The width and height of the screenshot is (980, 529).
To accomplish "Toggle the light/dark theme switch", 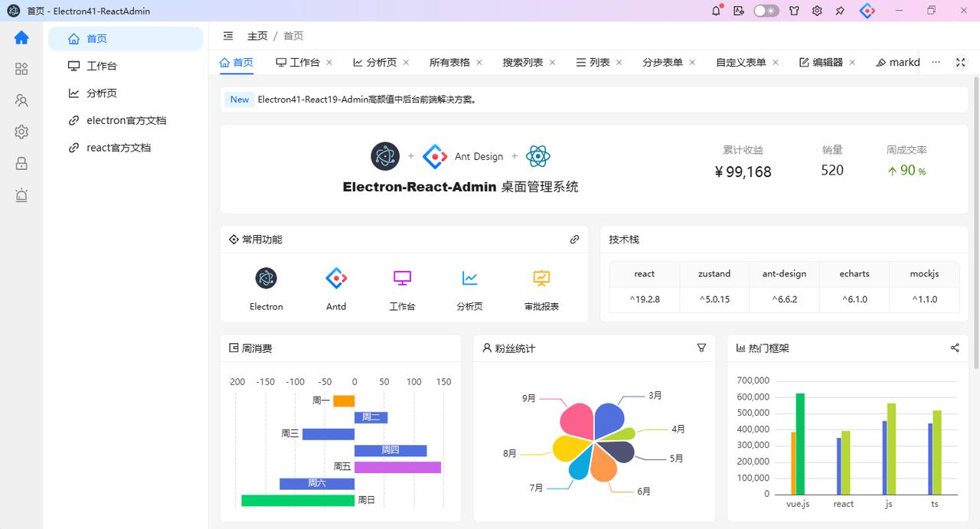I will pyautogui.click(x=766, y=11).
